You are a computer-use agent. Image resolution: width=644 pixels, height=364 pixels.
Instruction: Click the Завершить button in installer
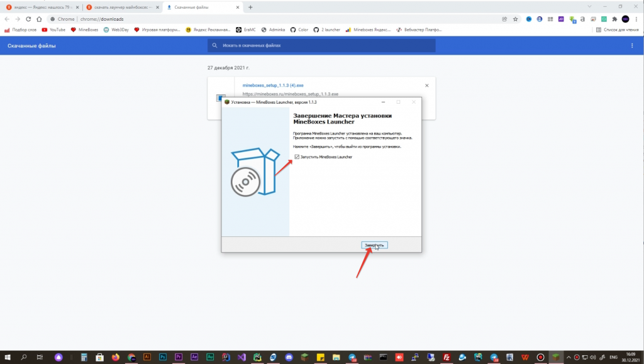(x=375, y=245)
